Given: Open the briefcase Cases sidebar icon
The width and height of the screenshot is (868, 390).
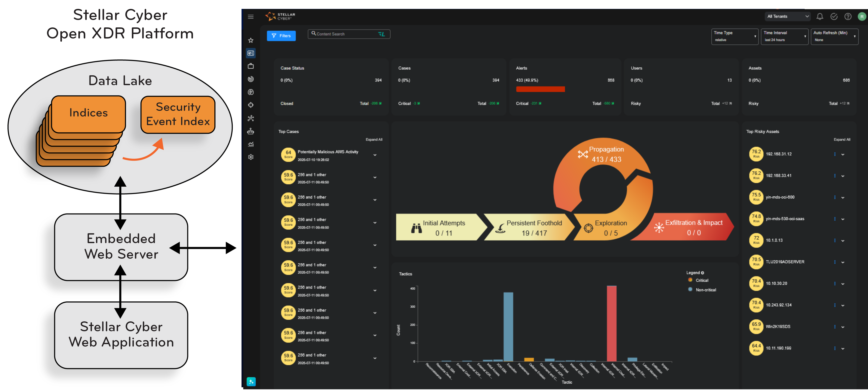Looking at the screenshot, I should (251, 66).
